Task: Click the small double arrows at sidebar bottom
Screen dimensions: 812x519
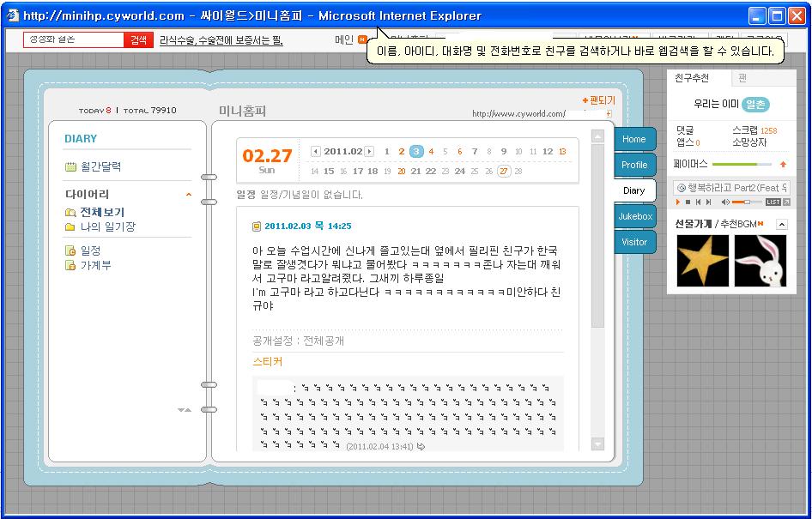Action: (x=185, y=410)
